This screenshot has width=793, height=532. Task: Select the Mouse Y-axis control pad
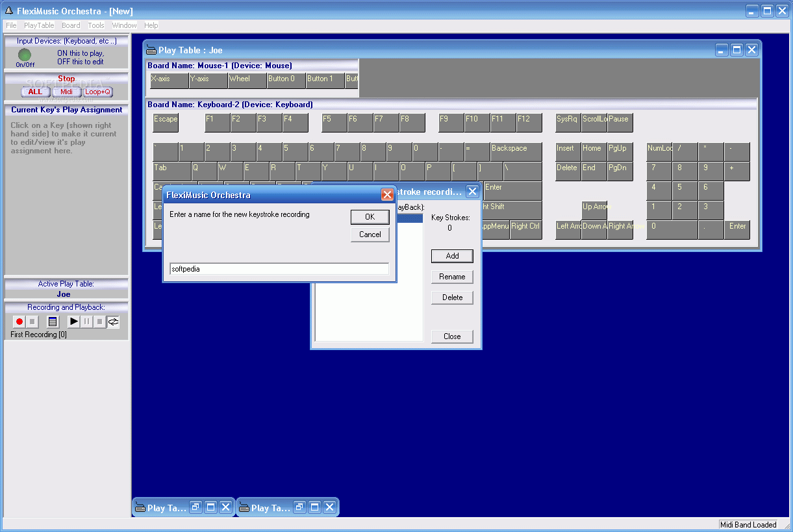(x=208, y=81)
